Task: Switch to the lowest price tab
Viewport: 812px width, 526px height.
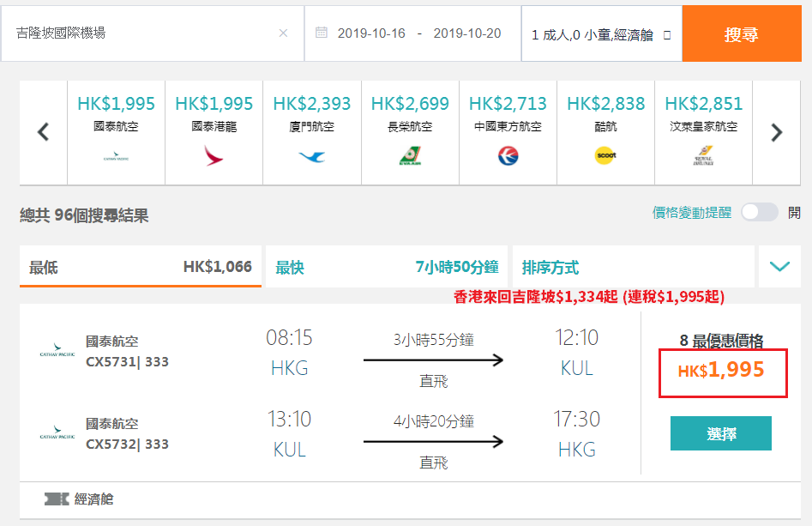Action: 141,266
